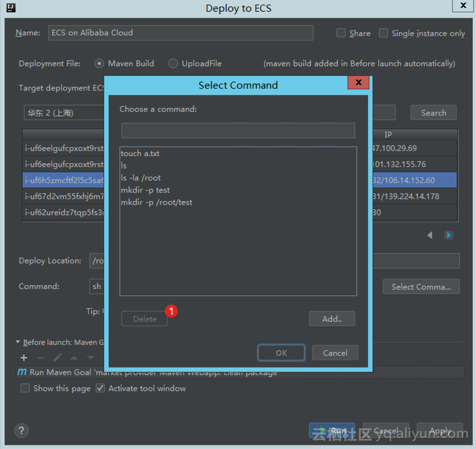Close the Deploy to ECS window
The image size is (476, 449).
(x=463, y=6)
